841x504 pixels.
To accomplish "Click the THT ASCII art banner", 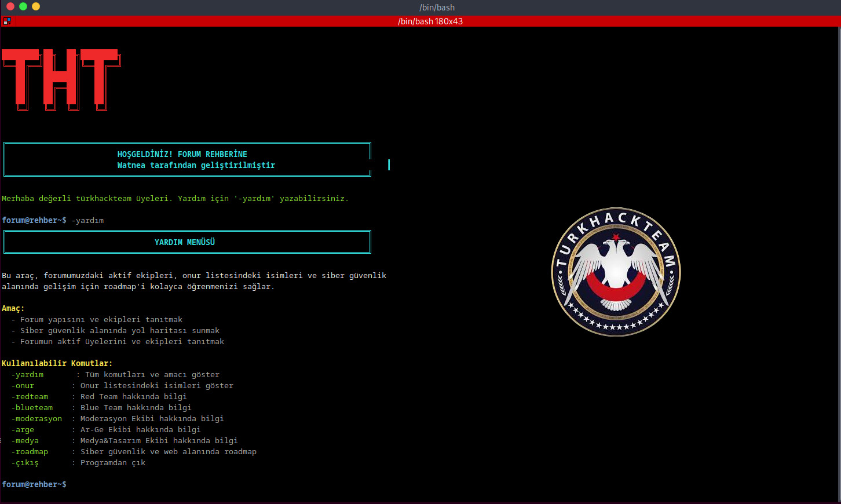I will (x=61, y=79).
